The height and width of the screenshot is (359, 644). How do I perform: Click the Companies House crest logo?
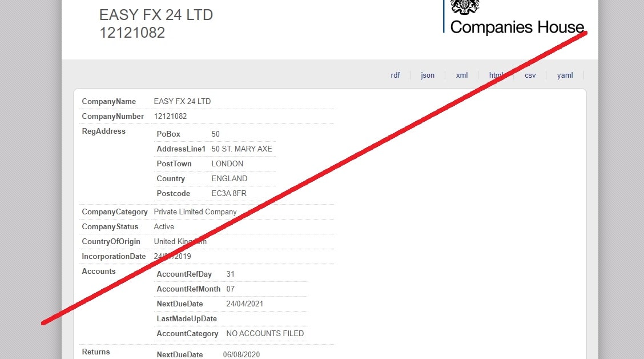465,7
